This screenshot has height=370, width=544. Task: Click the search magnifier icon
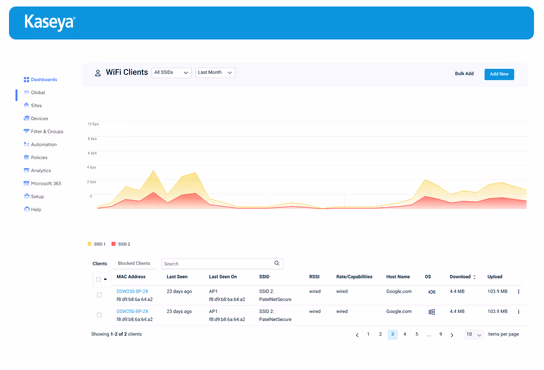click(277, 263)
